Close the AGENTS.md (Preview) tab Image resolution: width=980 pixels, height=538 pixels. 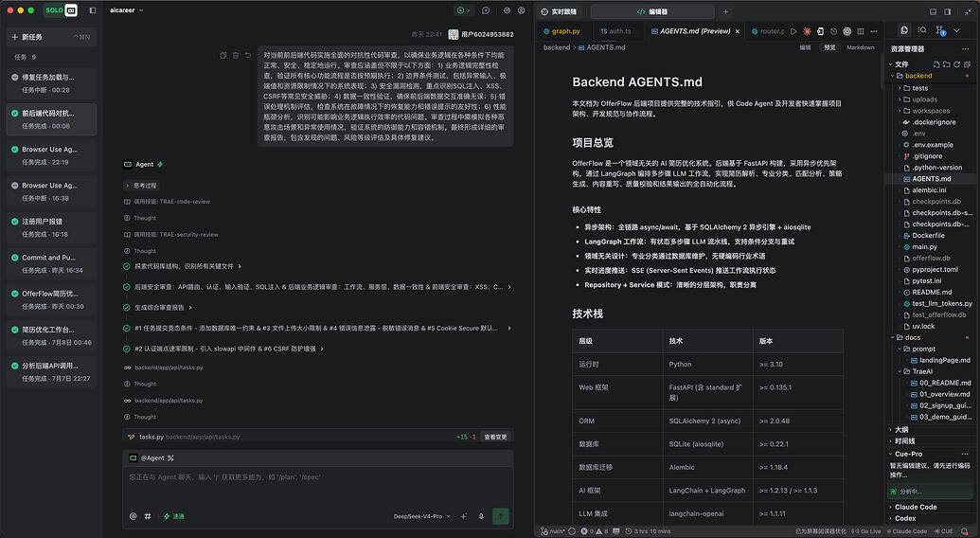click(738, 31)
